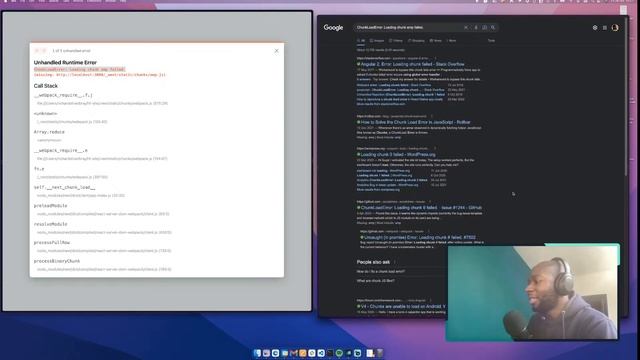Viewport: 640px width, 360px height.
Task: Open Gmail icon in the Dock
Action: tap(293, 353)
